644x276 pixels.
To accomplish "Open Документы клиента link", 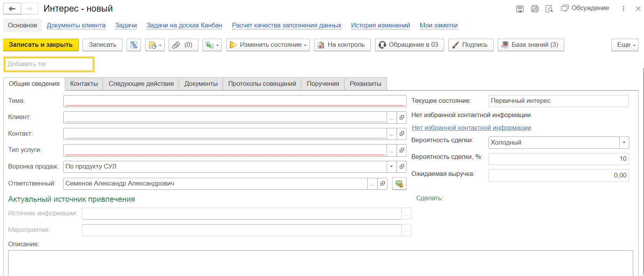I will coord(76,25).
